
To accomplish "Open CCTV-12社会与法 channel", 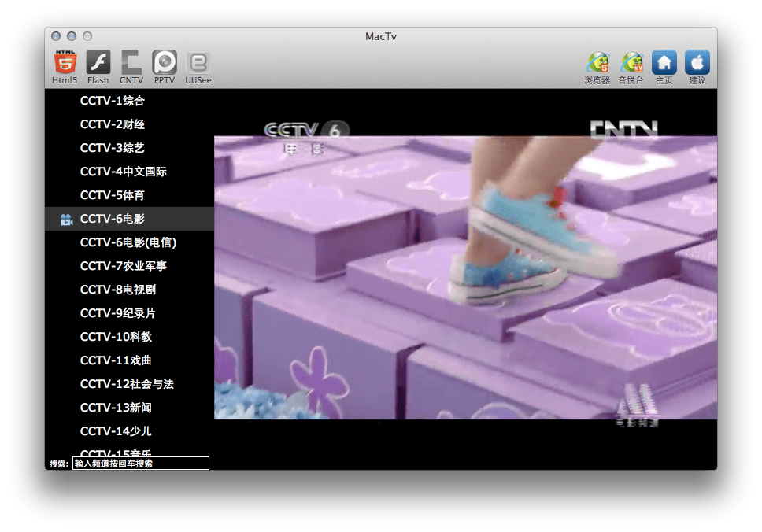I will pyautogui.click(x=129, y=384).
